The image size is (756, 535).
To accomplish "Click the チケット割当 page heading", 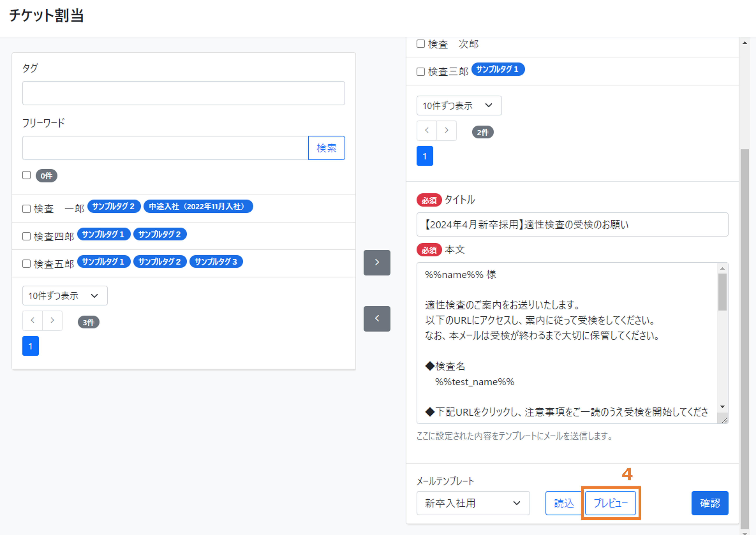I will tap(46, 15).
